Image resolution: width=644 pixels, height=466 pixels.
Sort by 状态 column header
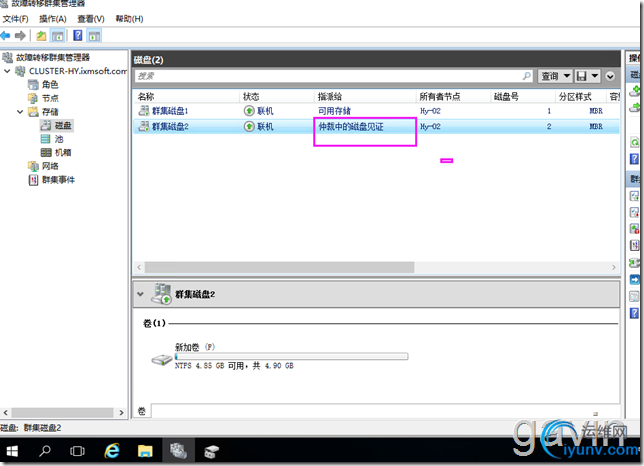251,97
